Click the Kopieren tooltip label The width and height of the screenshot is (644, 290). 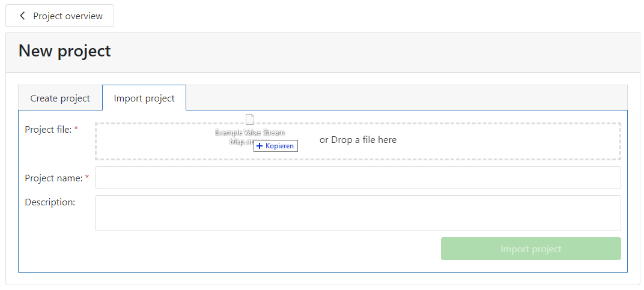279,146
